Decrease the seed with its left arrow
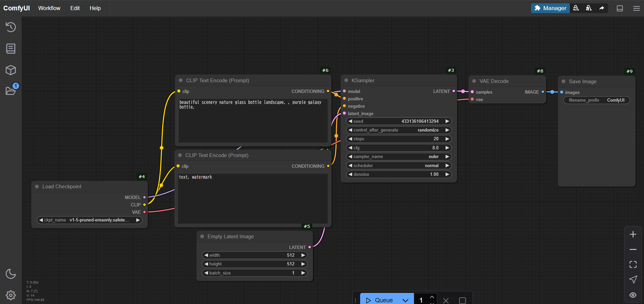Image resolution: width=644 pixels, height=304 pixels. [x=350, y=121]
